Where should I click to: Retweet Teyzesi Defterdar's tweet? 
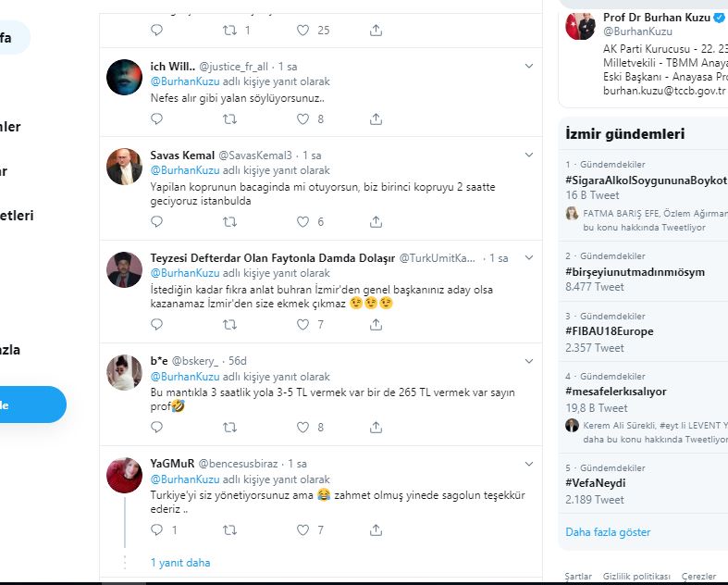click(x=229, y=325)
